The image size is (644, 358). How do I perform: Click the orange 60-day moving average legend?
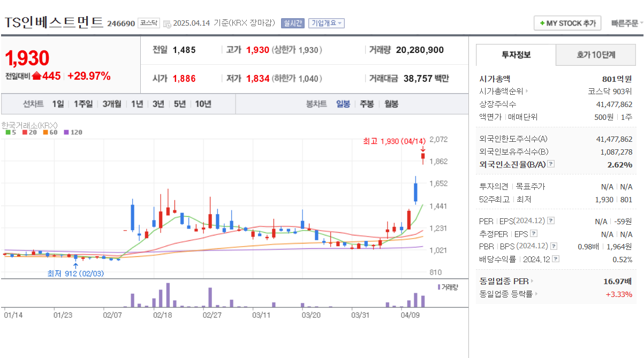[50, 132]
